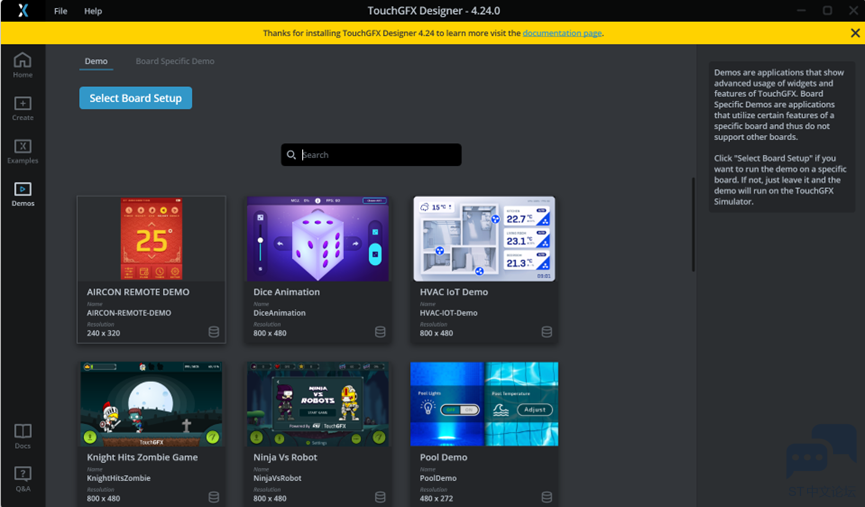This screenshot has height=507, width=865.
Task: Click the HVAC IoT Demo card title
Action: pyautogui.click(x=453, y=292)
